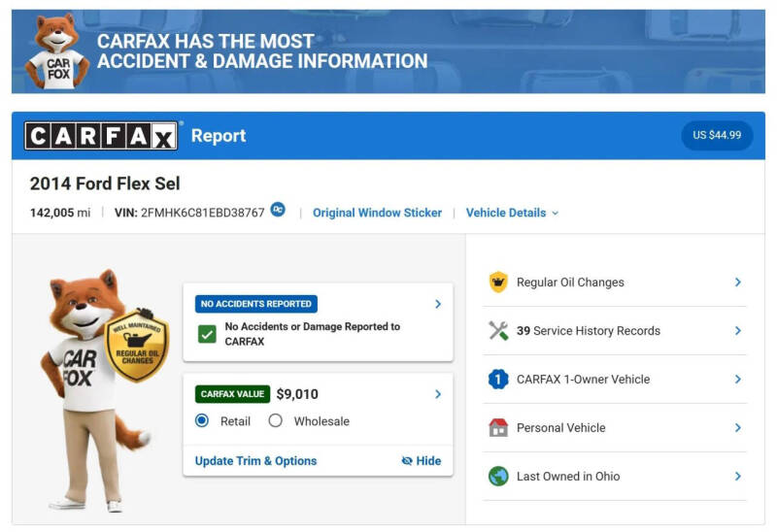The width and height of the screenshot is (777, 532).
Task: Open the Original Window Sticker link
Action: click(x=377, y=213)
